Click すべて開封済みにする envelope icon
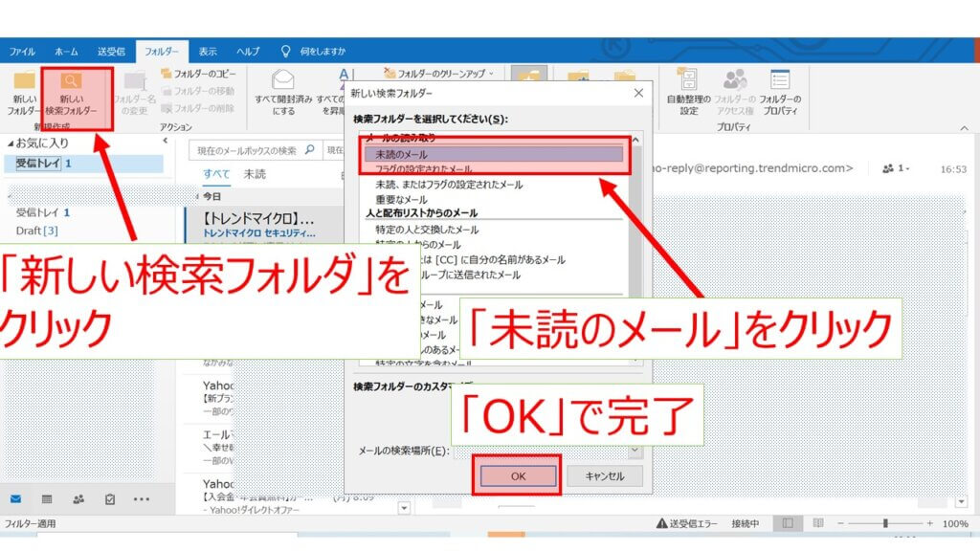 [283, 80]
